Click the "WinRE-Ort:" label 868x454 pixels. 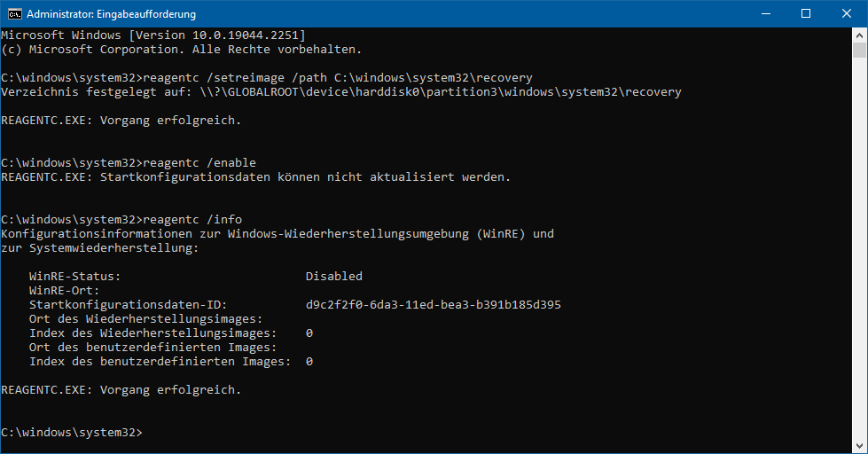click(64, 291)
